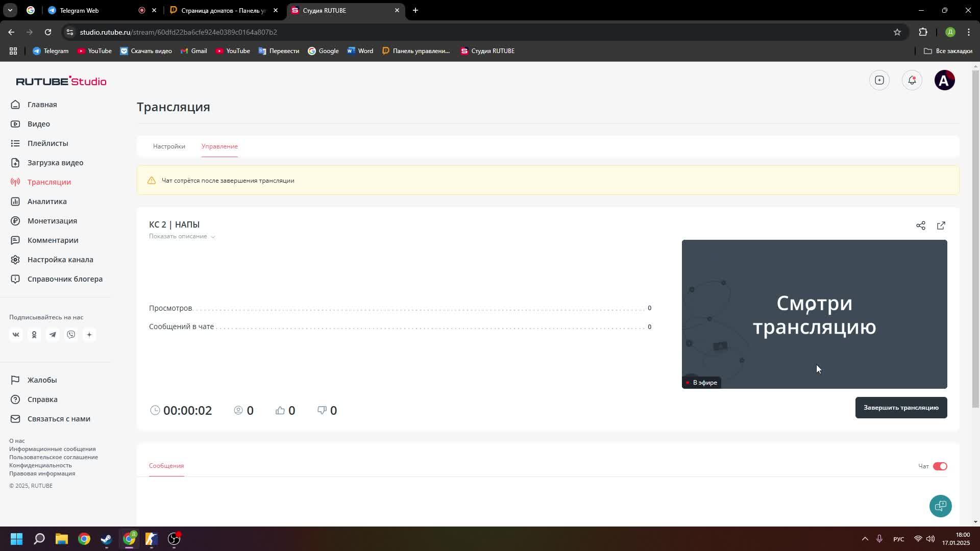Switch to the Управление tab
Screen dimensions: 980x551
tap(219, 146)
